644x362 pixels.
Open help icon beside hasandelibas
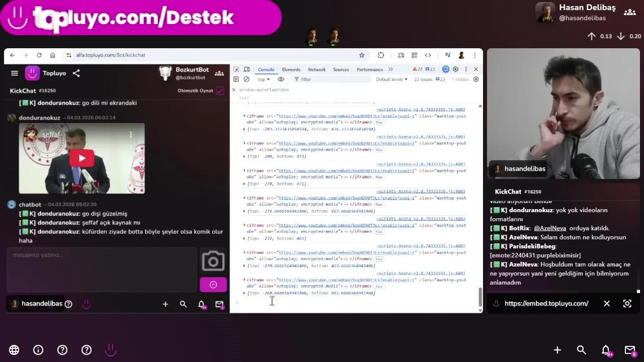[68, 304]
